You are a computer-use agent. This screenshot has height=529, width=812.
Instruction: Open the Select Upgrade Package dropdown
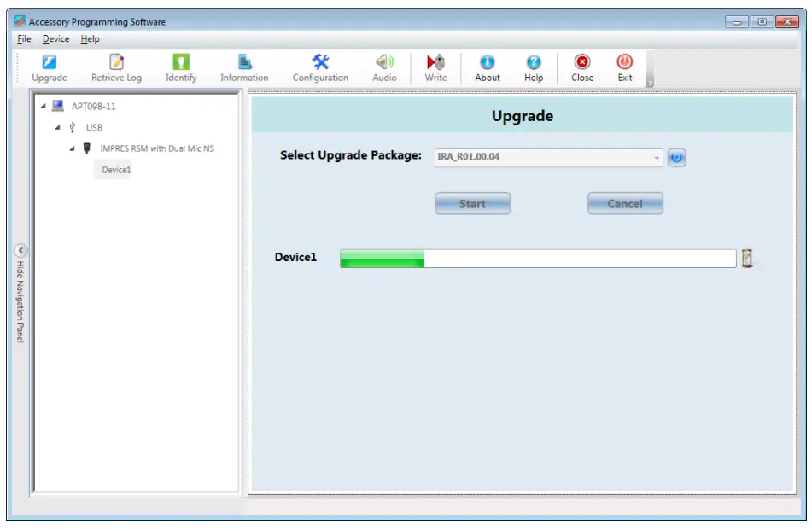(656, 158)
